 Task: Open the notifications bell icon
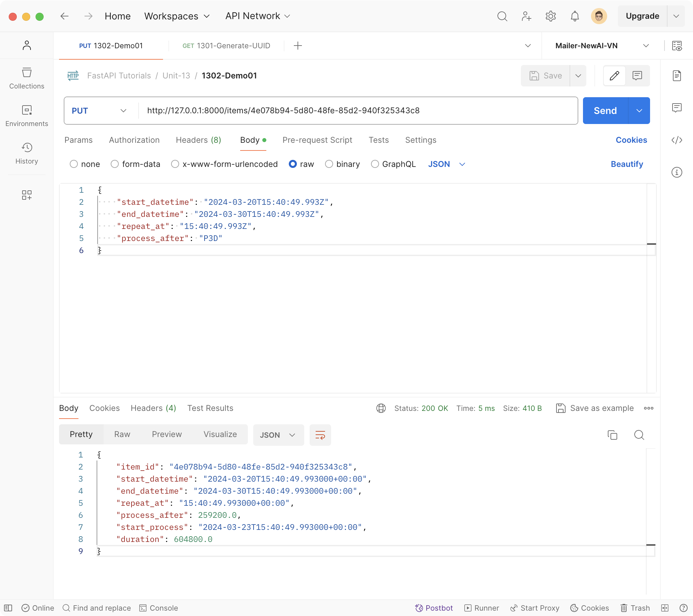(x=574, y=16)
